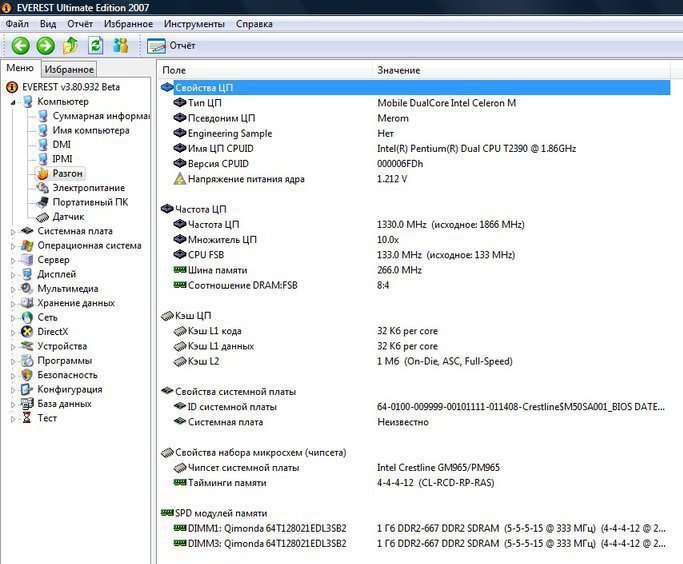Screen dimensions: 683x564
Task: Click the Сеть globe icon
Action: [x=27, y=317]
